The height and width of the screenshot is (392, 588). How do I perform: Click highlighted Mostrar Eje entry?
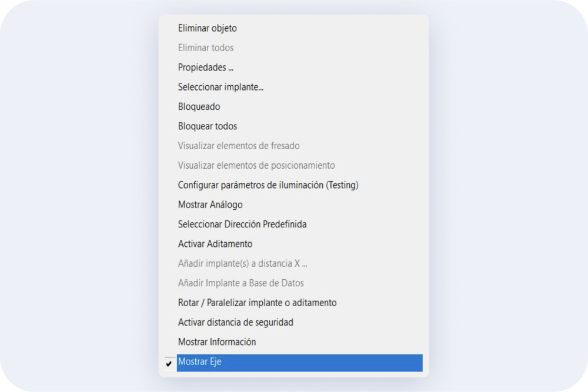tap(299, 363)
